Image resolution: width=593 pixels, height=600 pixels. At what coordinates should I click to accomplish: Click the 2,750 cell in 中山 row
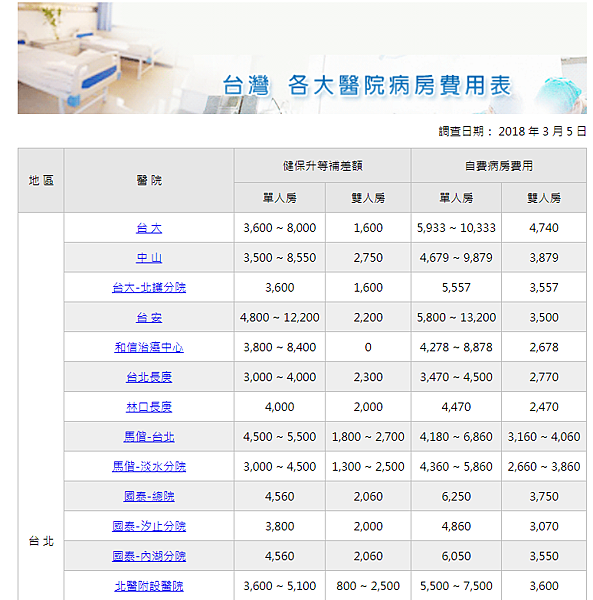tap(368, 258)
